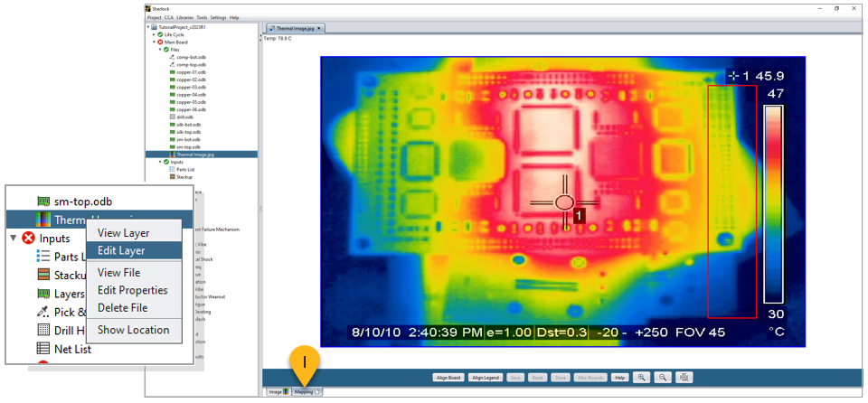
Task: Click the Drill Holes grid icon
Action: (x=42, y=330)
